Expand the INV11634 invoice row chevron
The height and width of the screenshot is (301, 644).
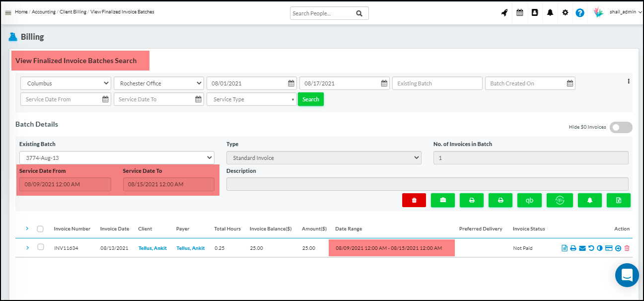[27, 247]
